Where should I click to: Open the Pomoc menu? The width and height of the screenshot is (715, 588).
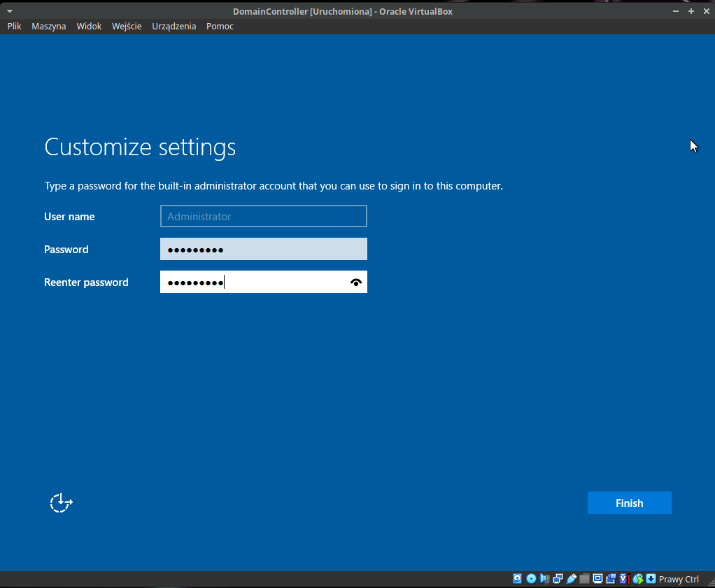(220, 26)
